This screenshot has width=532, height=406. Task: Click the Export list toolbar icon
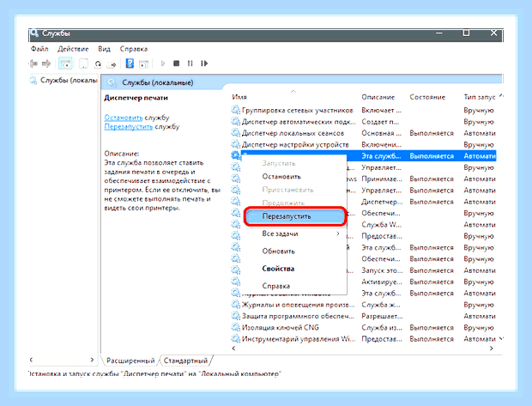pyautogui.click(x=112, y=64)
